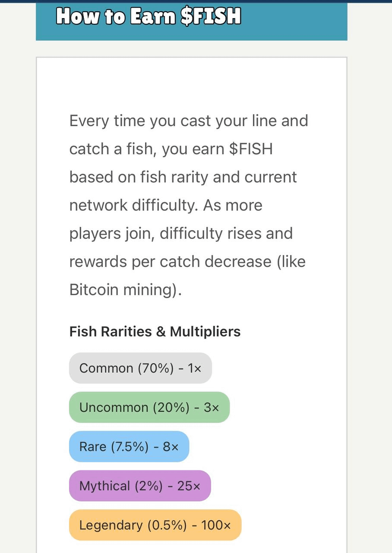Select the blue Rare (7.5%) badge
The image size is (392, 553).
(129, 447)
